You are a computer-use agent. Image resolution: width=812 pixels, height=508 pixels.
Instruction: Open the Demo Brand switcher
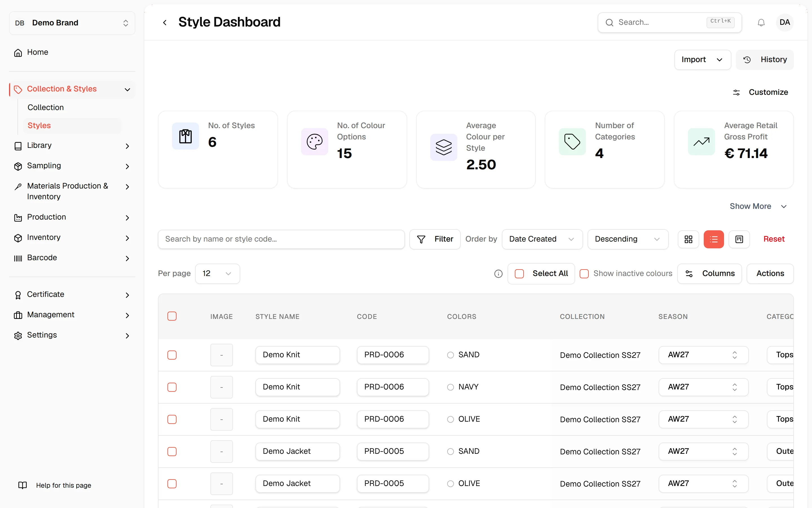(x=72, y=23)
